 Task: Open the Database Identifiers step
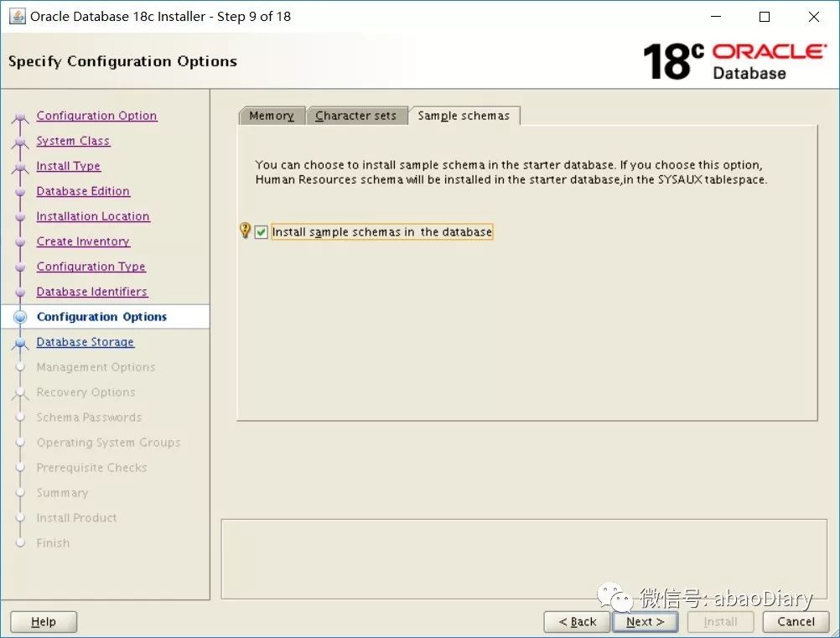(92, 292)
